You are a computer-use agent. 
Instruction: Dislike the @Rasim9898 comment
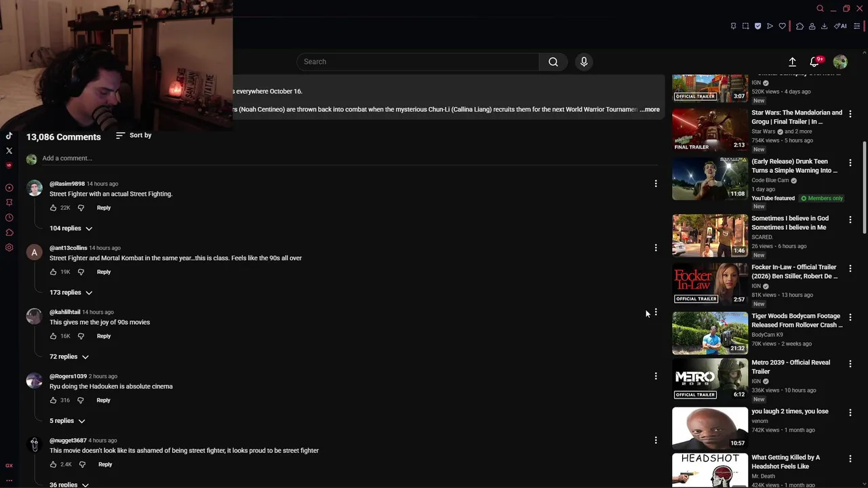[x=81, y=208]
